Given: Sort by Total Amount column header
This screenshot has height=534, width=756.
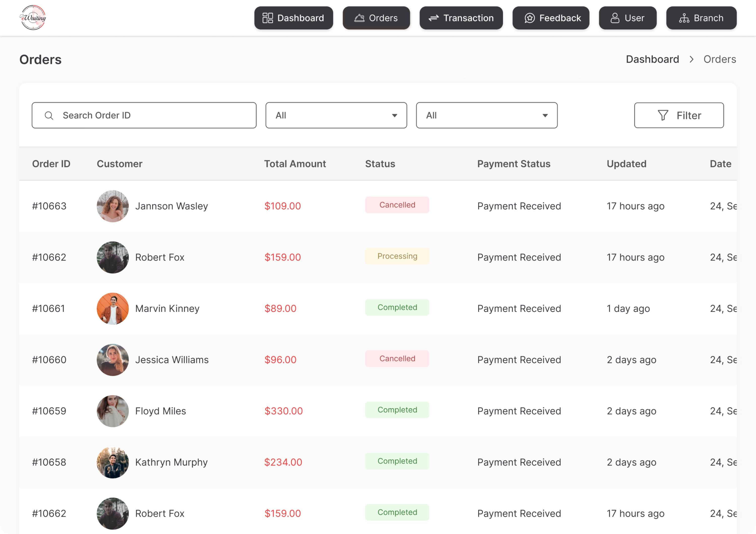Looking at the screenshot, I should tap(295, 164).
